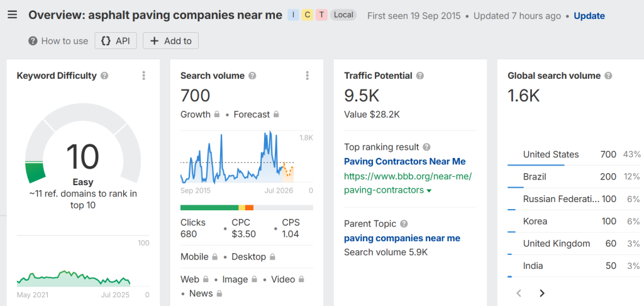644x306 pixels.
Task: Open Keyword Difficulty three-dot options menu
Action: click(143, 76)
